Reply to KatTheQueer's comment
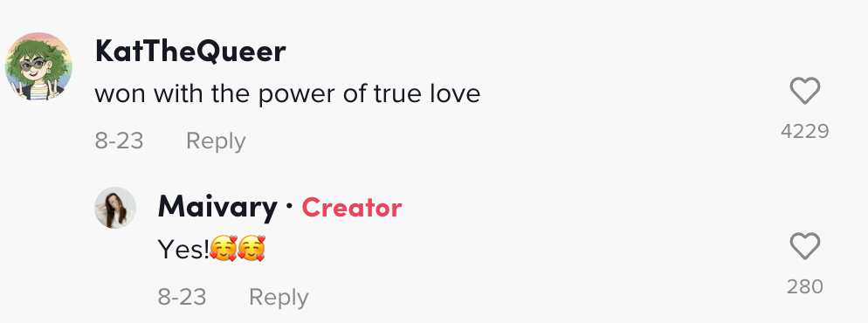868x323 pixels. 216,141
